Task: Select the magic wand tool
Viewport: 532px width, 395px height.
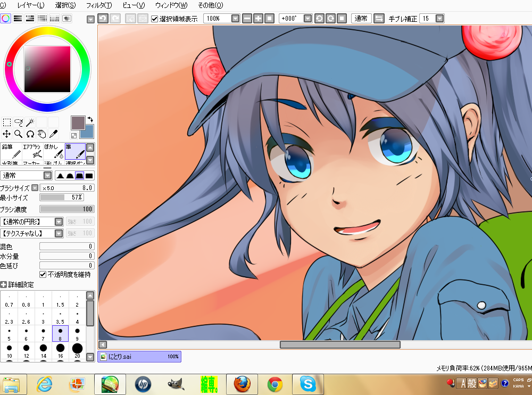Action: click(30, 122)
